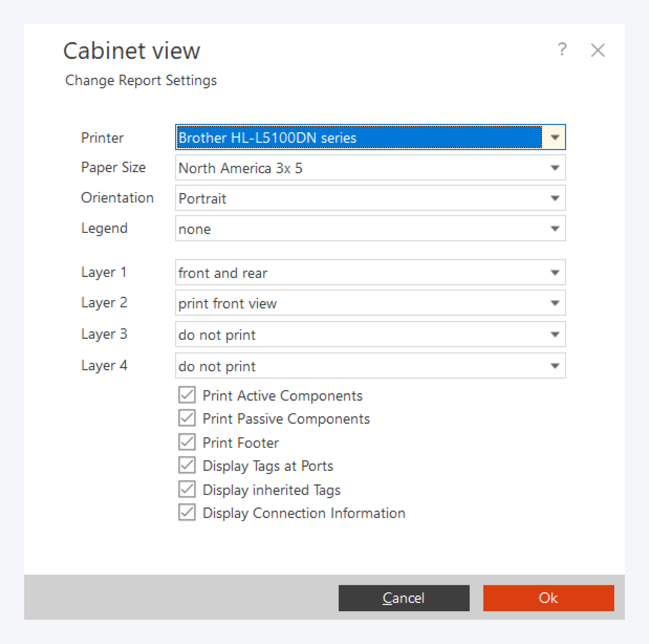
Task: Uncheck Display inherited Tags
Action: [x=187, y=489]
